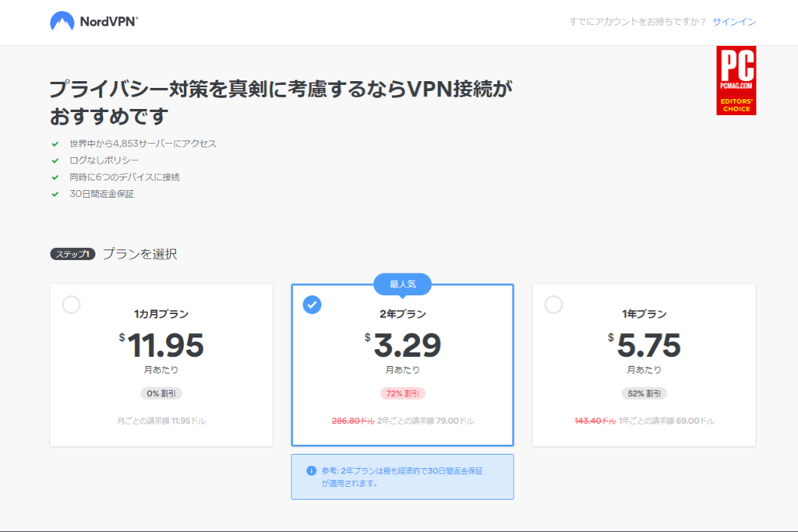The image size is (798, 532).
Task: Click the 0% 割引 badge
Action: [161, 393]
